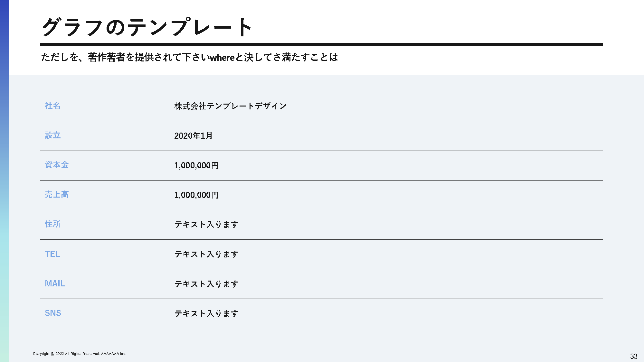
Task: Click the 住所 row label
Action: (x=53, y=224)
